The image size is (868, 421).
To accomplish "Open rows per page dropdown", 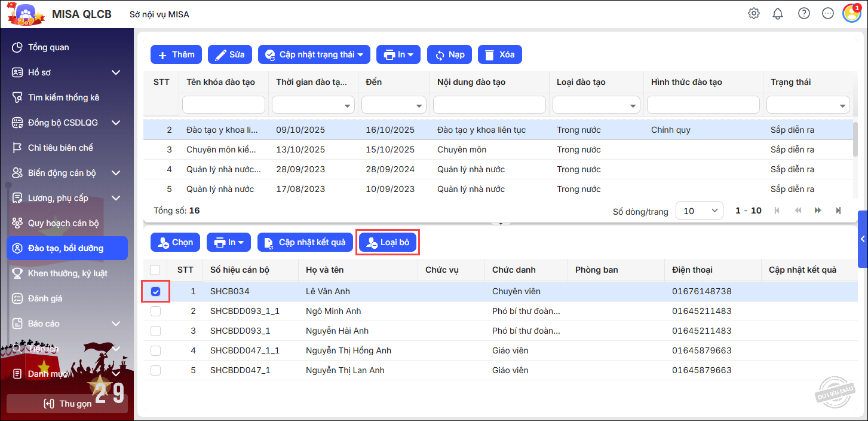I will click(x=699, y=210).
